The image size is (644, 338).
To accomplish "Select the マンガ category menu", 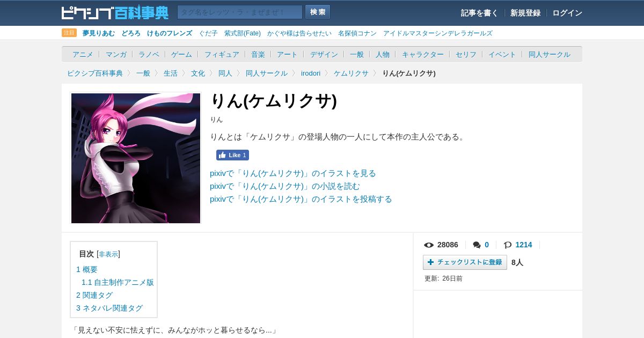I will coord(116,54).
